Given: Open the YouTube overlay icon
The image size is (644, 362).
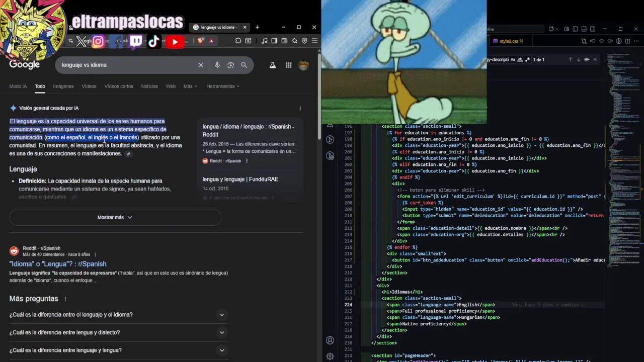Looking at the screenshot, I should (175, 42).
